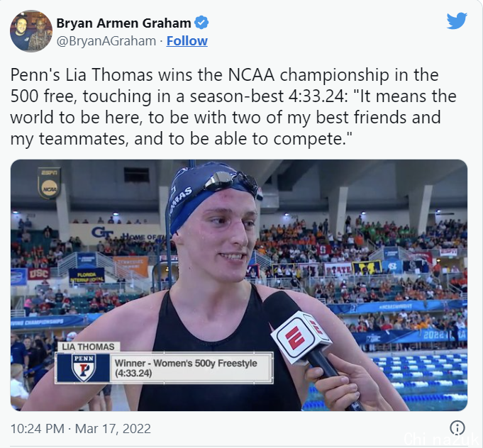Click the goggles on the swim cap
Screen dimensions: 483x448
[x=231, y=180]
